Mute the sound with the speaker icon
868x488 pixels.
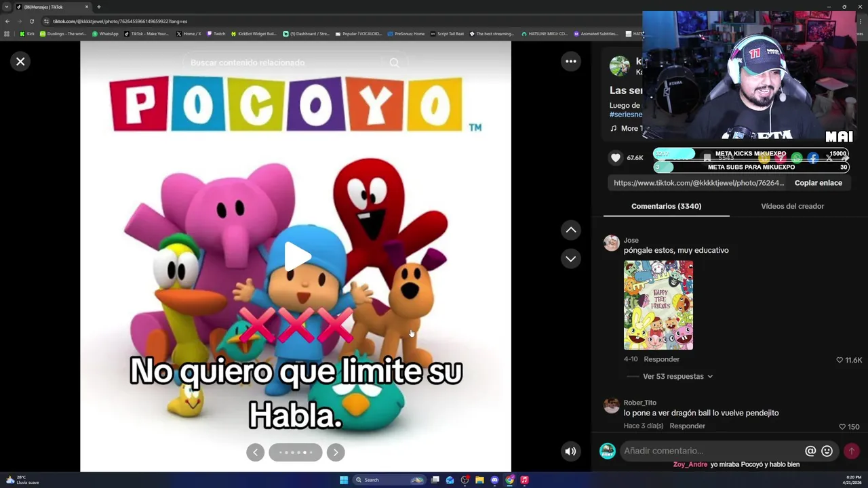(571, 451)
